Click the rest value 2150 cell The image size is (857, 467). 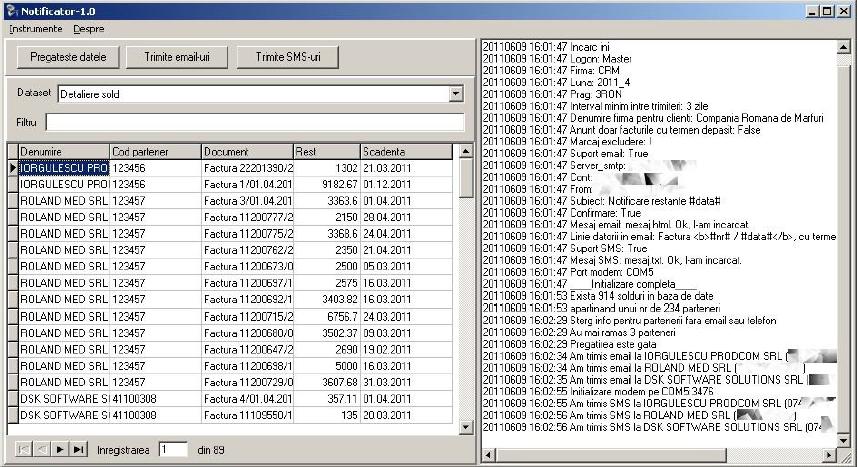tap(327, 217)
